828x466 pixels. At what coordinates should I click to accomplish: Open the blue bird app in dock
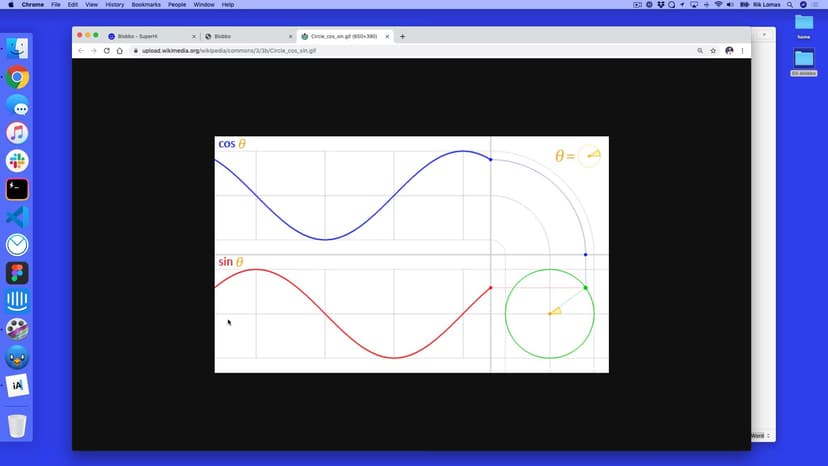tap(17, 357)
